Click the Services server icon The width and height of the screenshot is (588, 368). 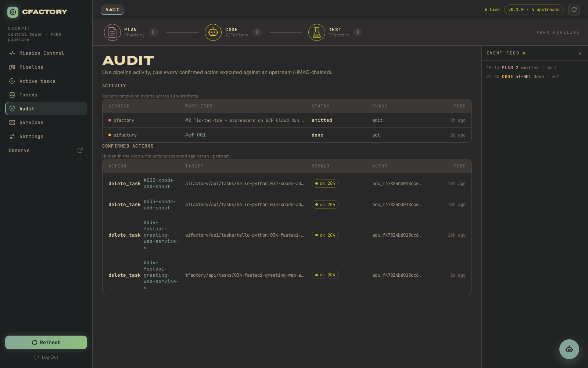pyautogui.click(x=12, y=123)
